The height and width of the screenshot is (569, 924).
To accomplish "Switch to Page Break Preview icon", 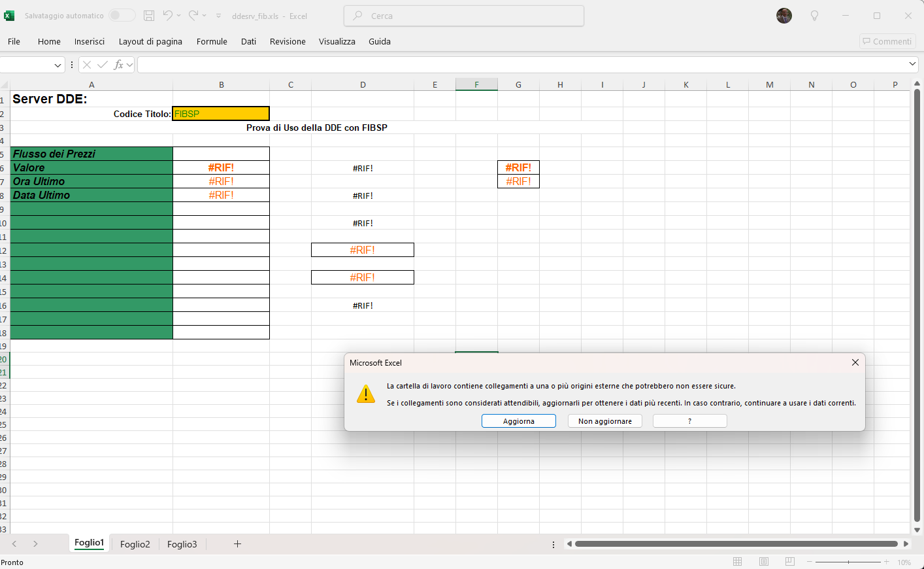I will click(790, 562).
